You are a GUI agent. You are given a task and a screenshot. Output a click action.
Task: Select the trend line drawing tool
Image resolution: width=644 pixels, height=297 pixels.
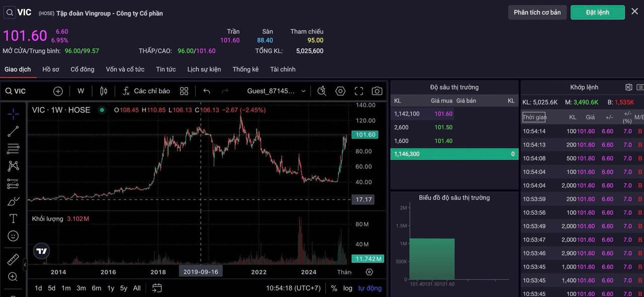click(x=13, y=131)
